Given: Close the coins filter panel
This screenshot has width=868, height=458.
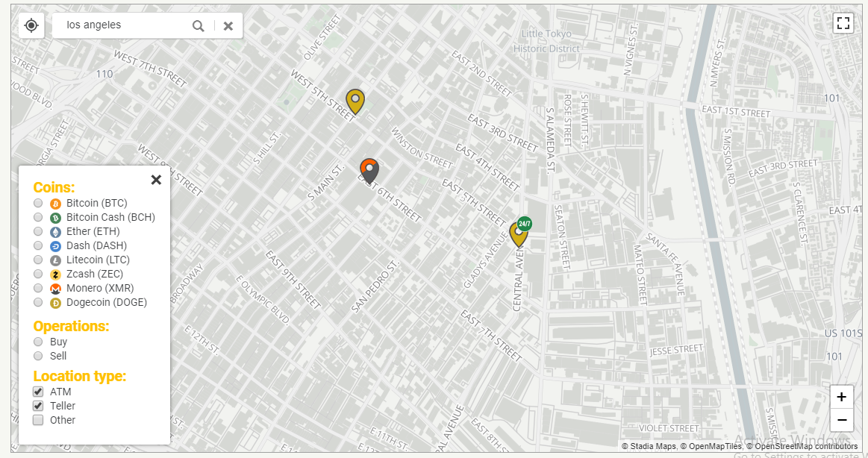Looking at the screenshot, I should [156, 180].
